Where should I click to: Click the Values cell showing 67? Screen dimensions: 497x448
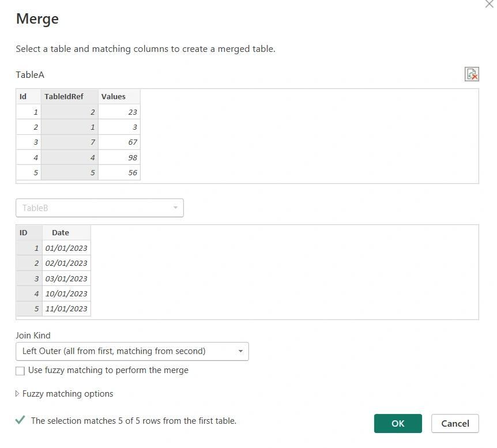pos(119,142)
